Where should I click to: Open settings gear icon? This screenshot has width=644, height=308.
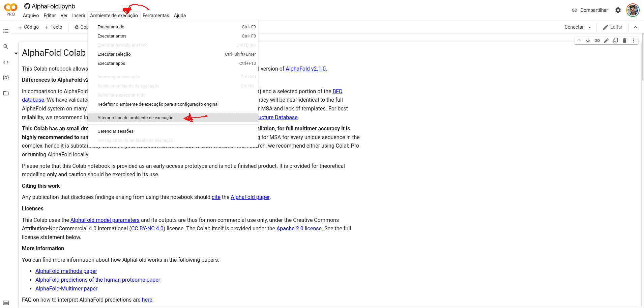pyautogui.click(x=618, y=10)
